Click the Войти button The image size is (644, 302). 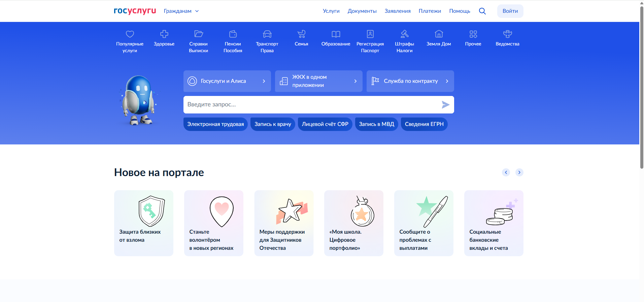510,11
